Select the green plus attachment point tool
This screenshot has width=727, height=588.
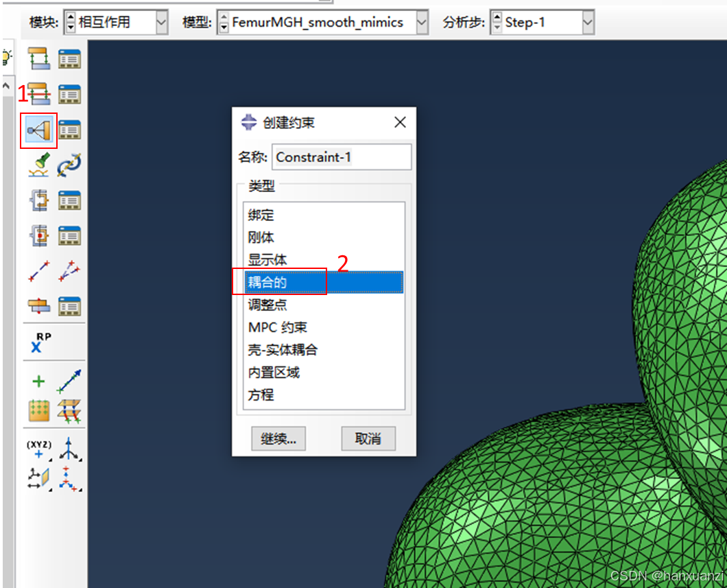(x=39, y=381)
